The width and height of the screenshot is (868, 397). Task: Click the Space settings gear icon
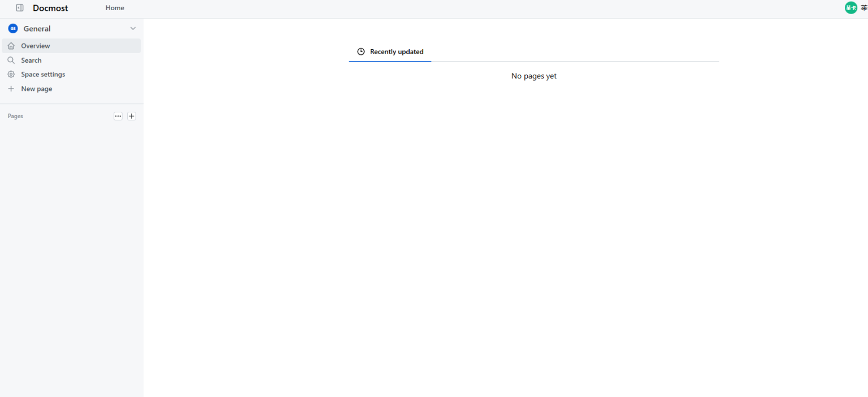(11, 75)
